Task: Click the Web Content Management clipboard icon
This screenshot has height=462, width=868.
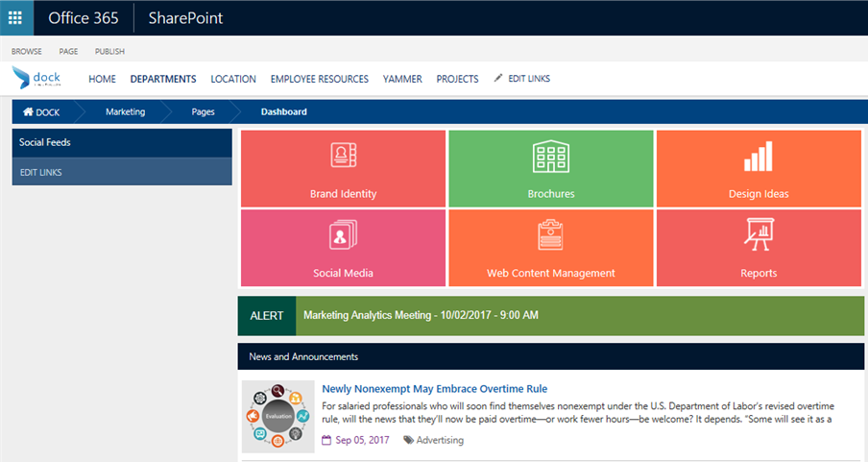Action: tap(550, 235)
